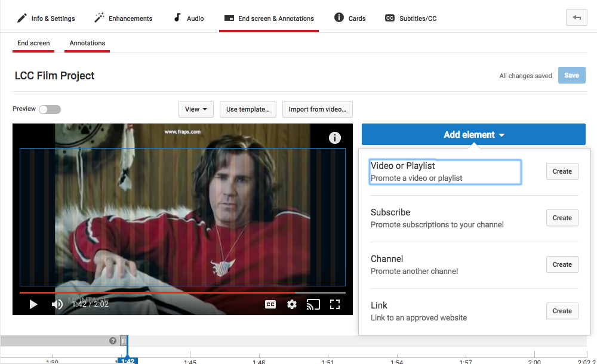
Task: Click the timeline range handle
Action: coord(124,341)
